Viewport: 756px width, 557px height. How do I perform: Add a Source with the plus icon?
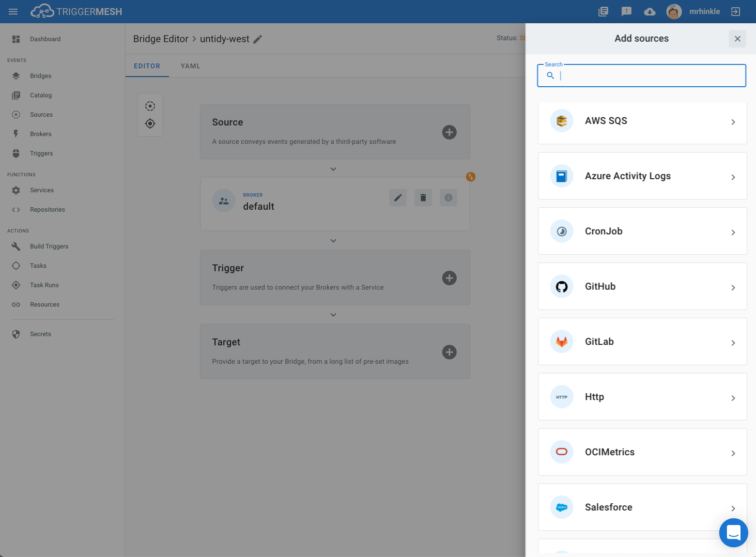point(449,132)
